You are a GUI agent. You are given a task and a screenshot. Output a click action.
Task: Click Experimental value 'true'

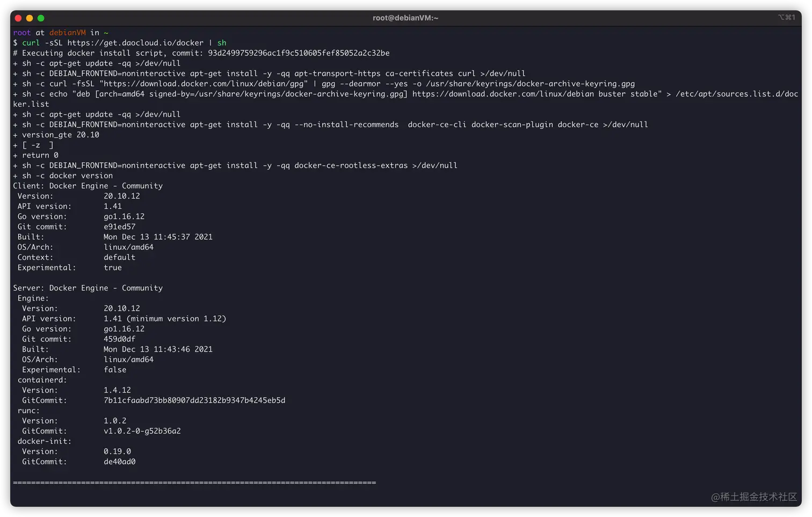(113, 267)
